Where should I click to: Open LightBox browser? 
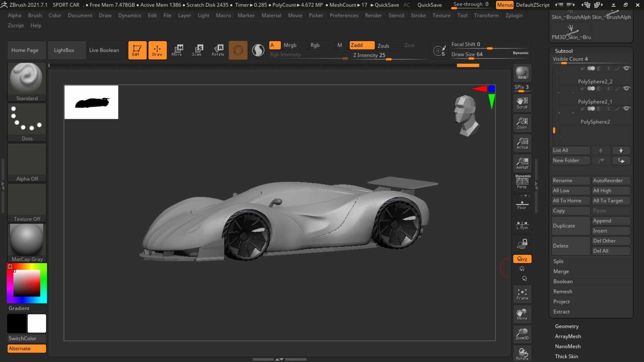64,50
